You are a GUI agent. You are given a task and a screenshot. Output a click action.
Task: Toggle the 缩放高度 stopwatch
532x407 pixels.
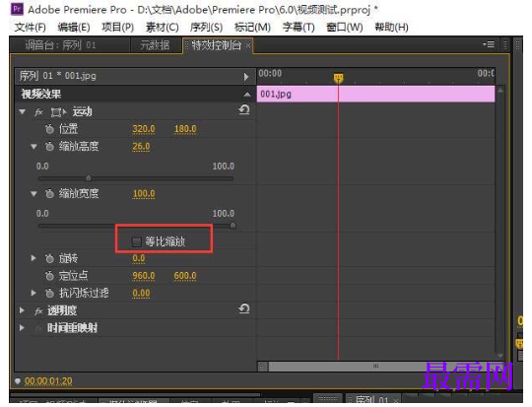(49, 146)
